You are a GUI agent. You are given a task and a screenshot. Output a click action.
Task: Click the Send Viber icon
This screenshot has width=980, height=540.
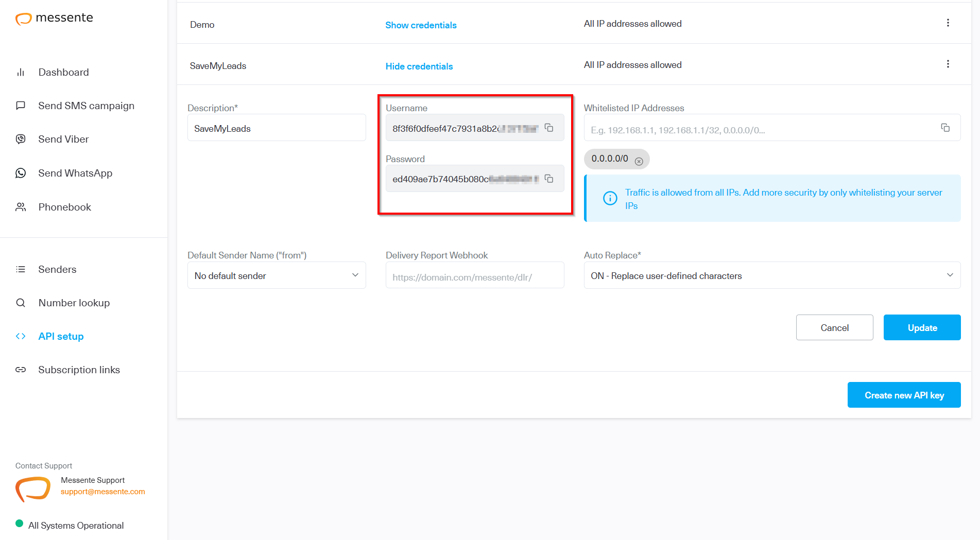click(21, 138)
